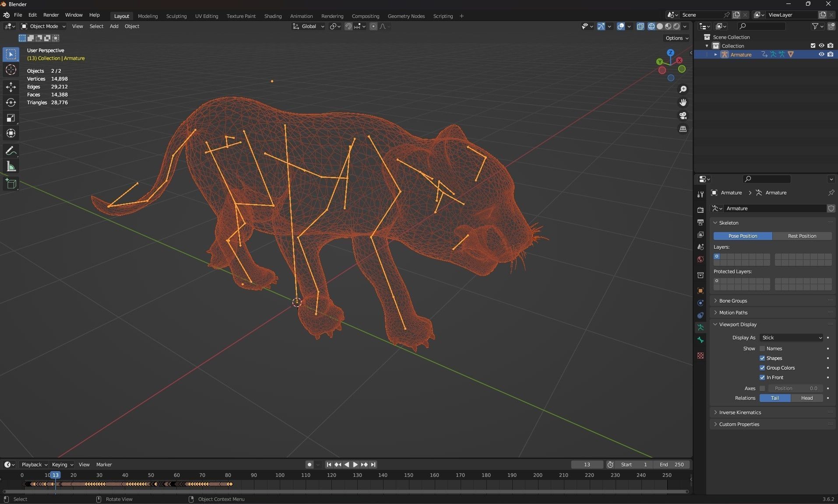Uncheck the Collection exclude checkbox
The height and width of the screenshot is (504, 838).
click(x=813, y=46)
